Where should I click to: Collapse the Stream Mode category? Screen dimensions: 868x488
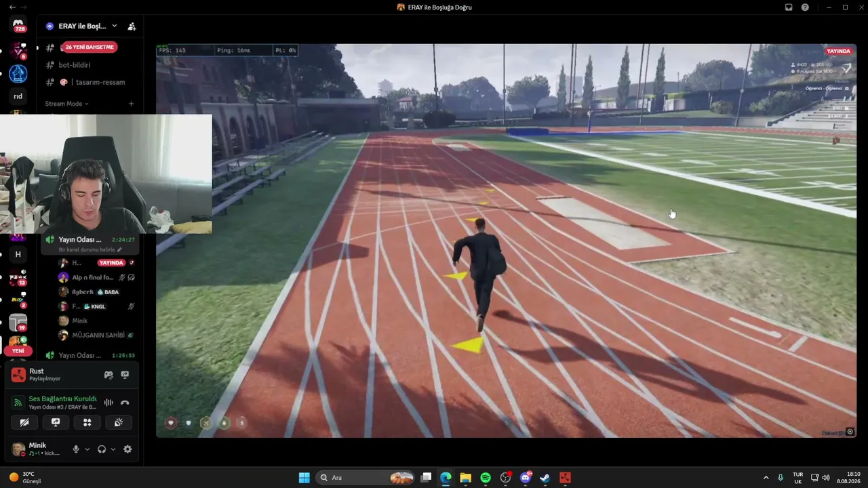click(66, 104)
